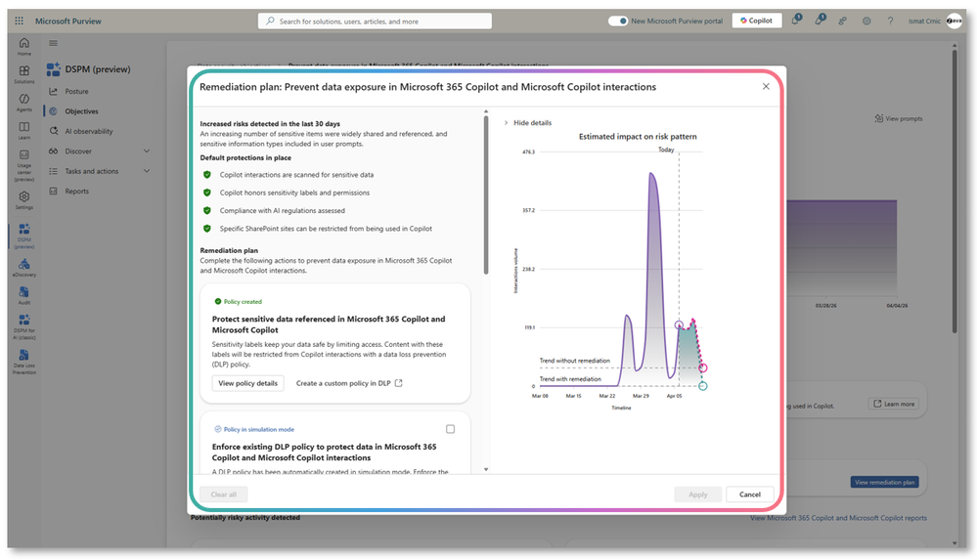977x560 pixels.
Task: Open the settings gear in top bar
Action: click(866, 21)
